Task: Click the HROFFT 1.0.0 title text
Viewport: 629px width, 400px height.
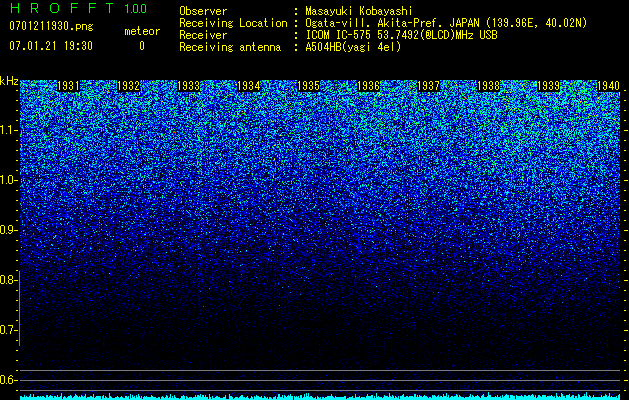Action: click(78, 8)
